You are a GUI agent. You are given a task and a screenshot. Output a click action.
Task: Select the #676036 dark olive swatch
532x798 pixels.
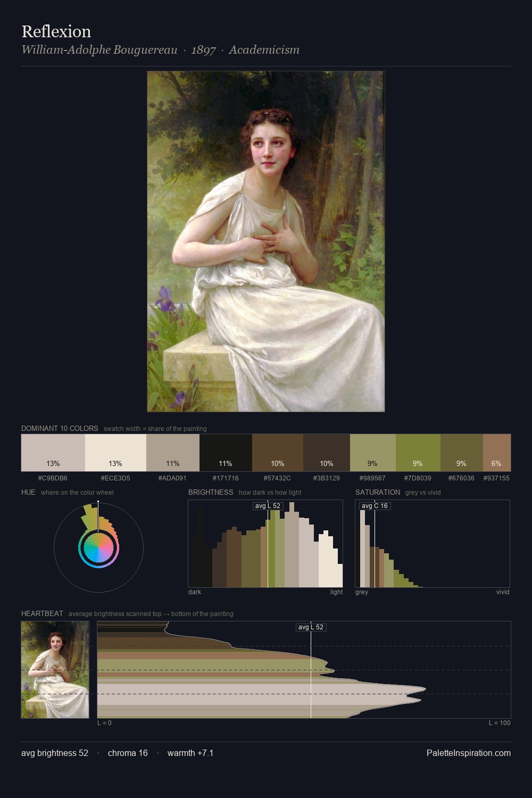(462, 453)
